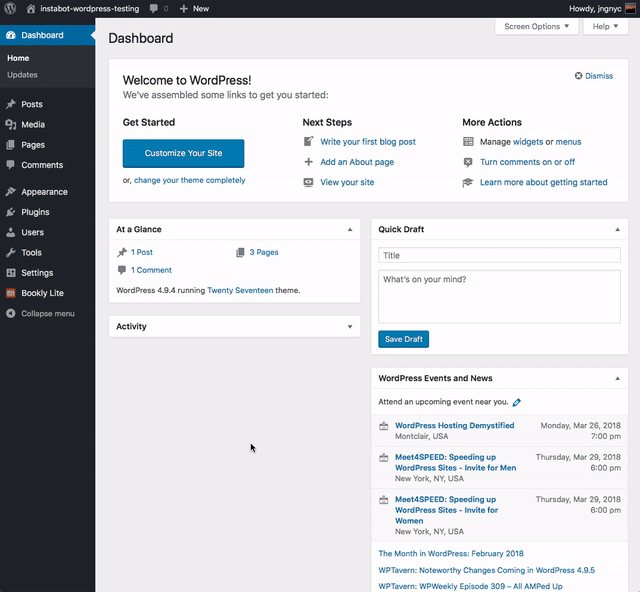Open the menus link in More Actions
The width and height of the screenshot is (640, 592).
click(568, 142)
